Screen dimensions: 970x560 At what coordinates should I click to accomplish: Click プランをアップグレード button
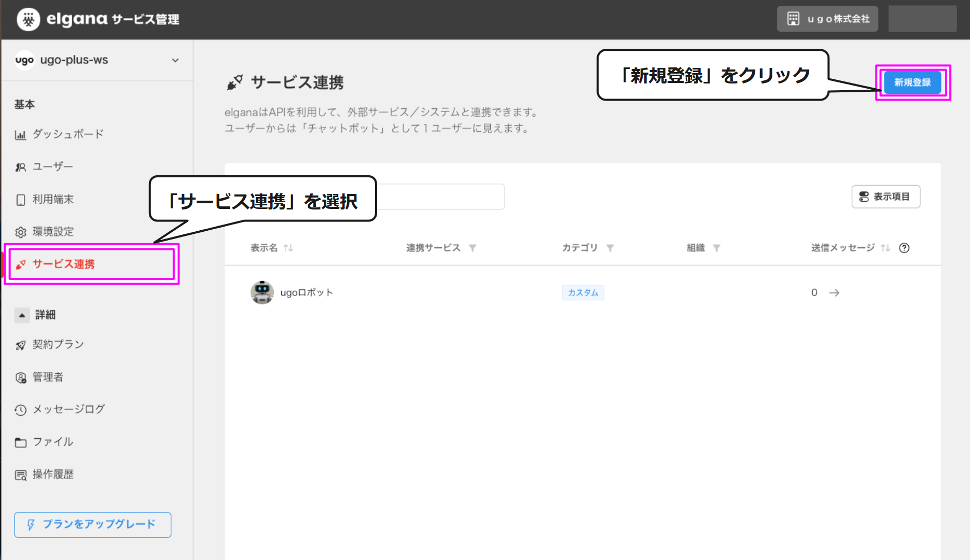coord(93,525)
